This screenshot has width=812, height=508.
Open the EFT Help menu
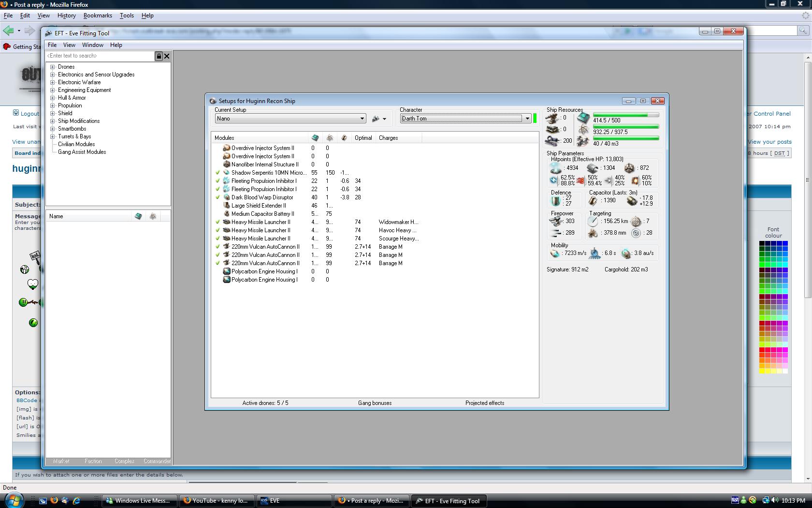pos(116,45)
